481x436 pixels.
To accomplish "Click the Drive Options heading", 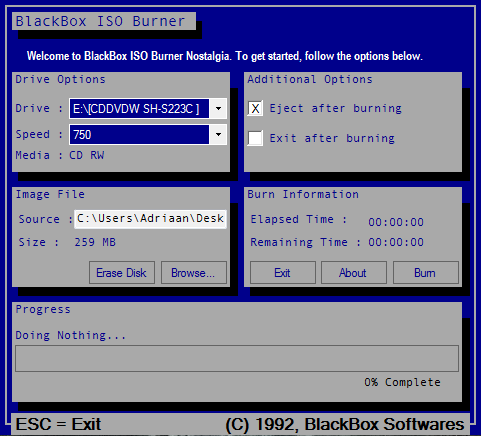I will (x=60, y=79).
